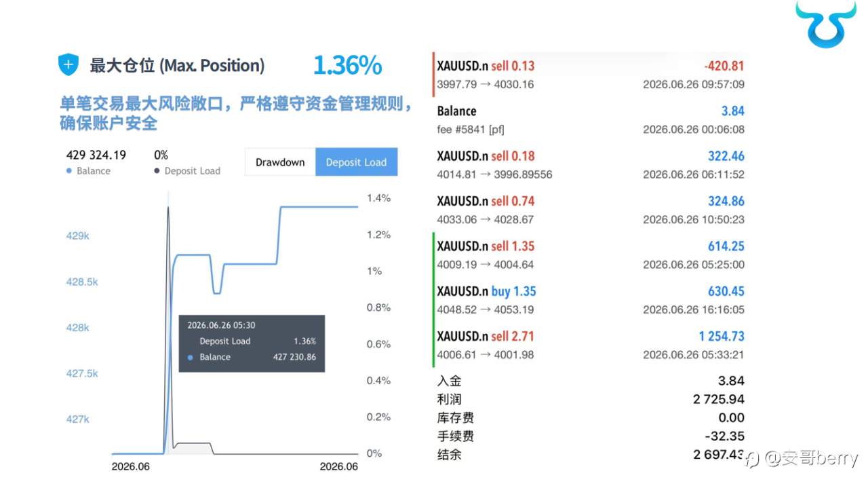Click the Balance legend blue dot
This screenshot has height=488, width=868.
69,171
